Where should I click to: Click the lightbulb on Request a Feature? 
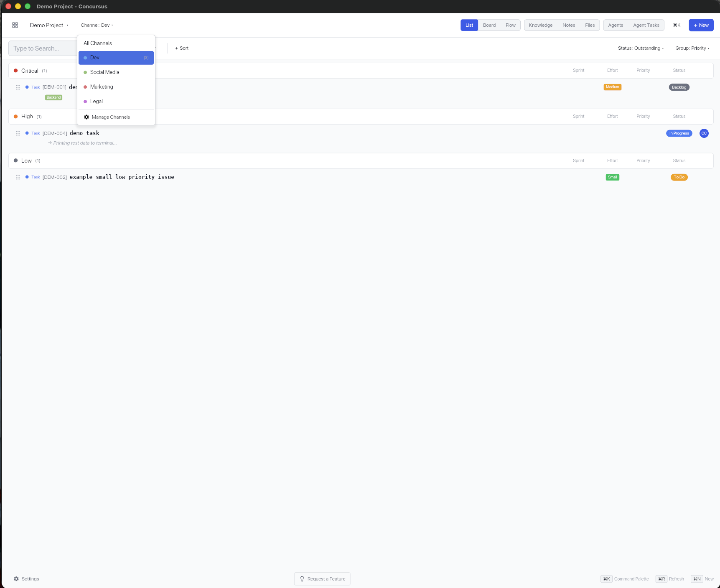[x=302, y=578]
